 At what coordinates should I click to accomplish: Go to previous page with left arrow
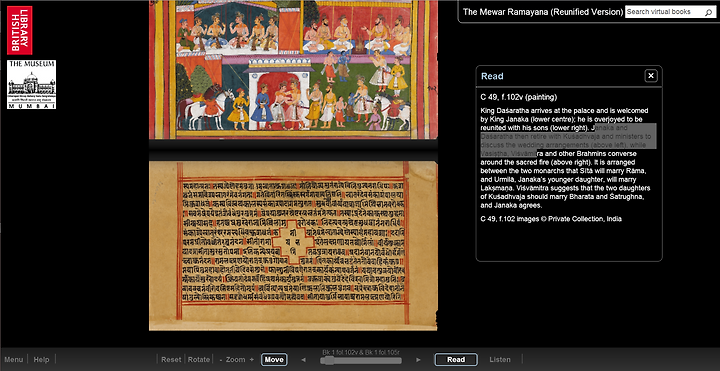tap(304, 360)
